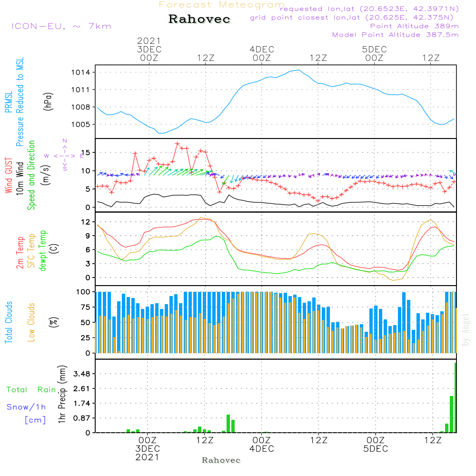Click the 'PRMSL' axis label
The height and width of the screenshot is (476, 476).
pyautogui.click(x=9, y=101)
